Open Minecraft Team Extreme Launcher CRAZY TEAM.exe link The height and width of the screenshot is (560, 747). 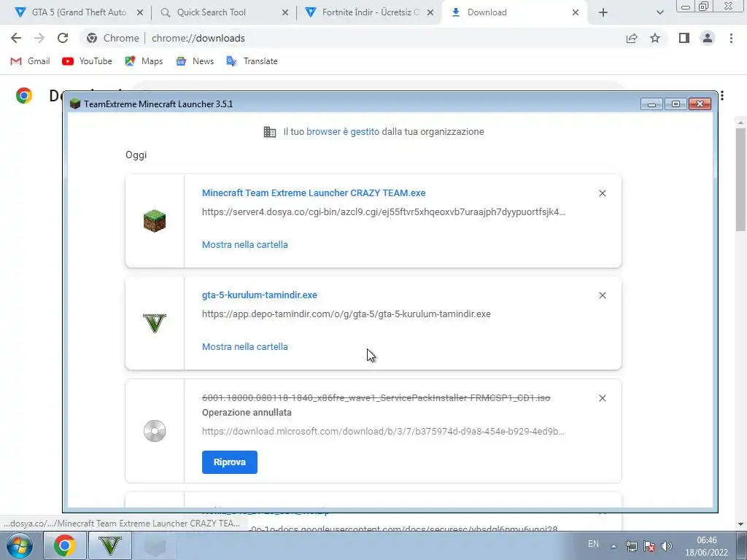point(314,192)
